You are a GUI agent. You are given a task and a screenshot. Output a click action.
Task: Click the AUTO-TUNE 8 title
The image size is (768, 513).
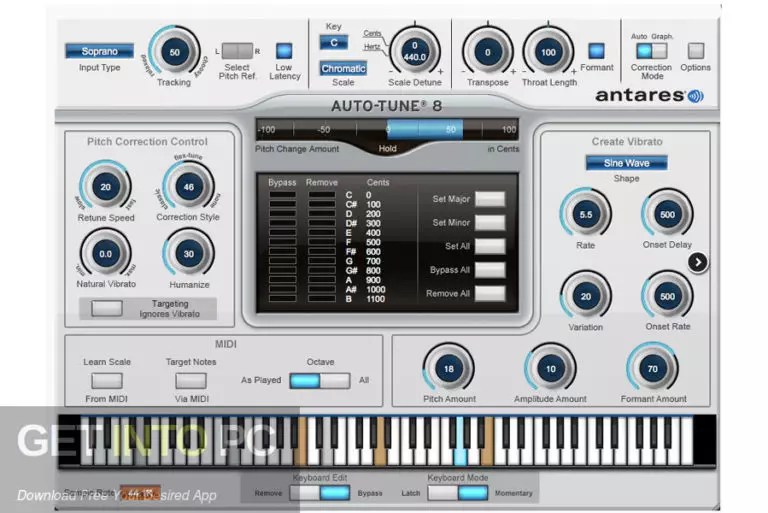[x=386, y=106]
